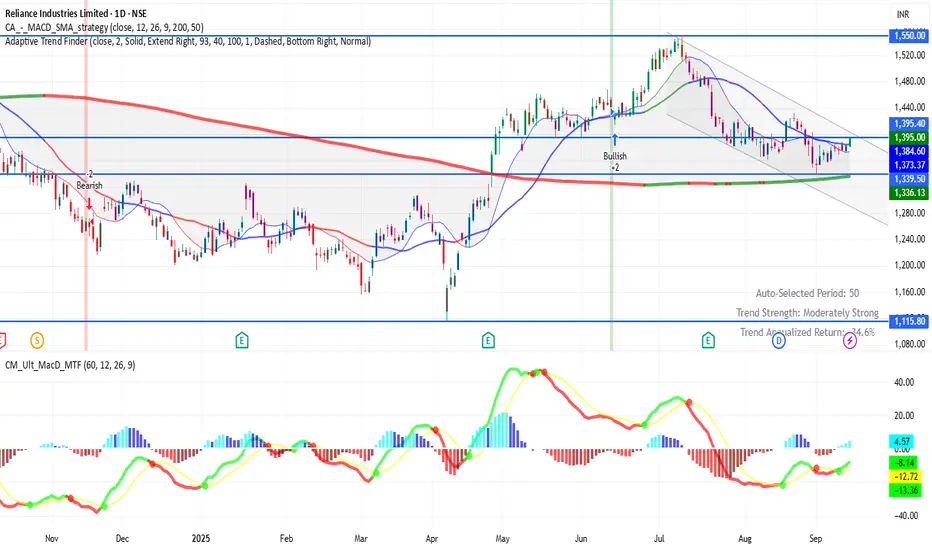Select the CM_Ult_MacD_MTF indicator legend
This screenshot has height=550, width=932.
point(70,364)
